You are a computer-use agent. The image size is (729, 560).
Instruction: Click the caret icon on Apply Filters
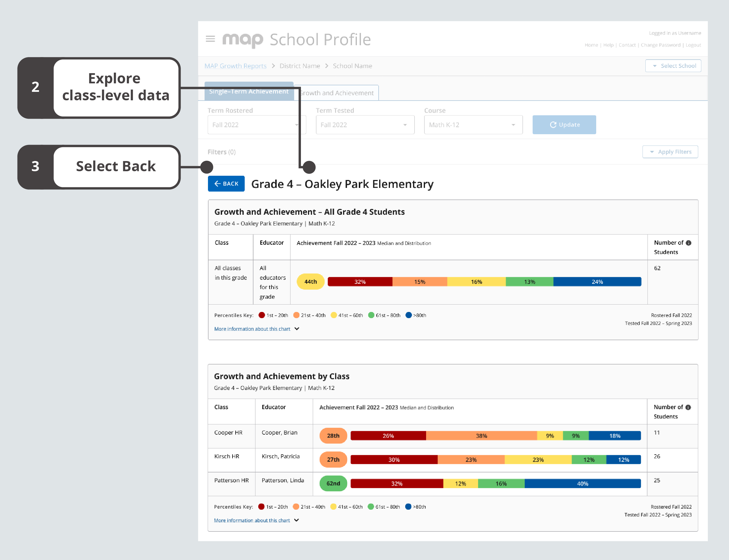click(652, 152)
